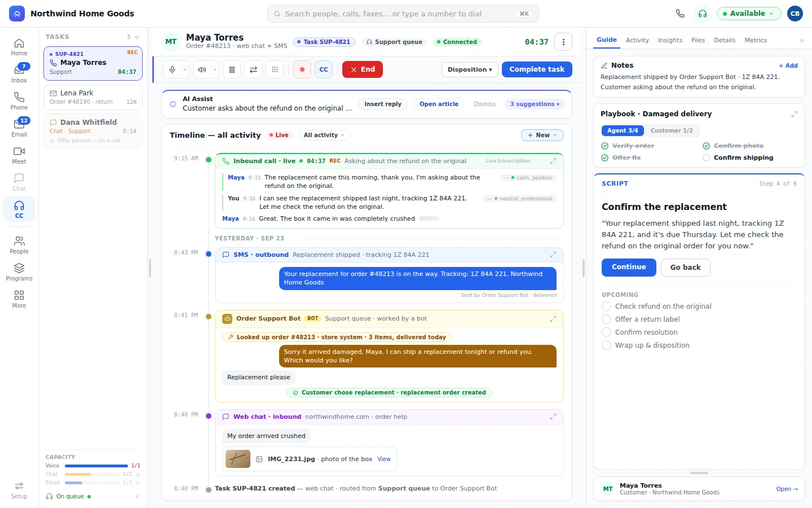
Task: Open the Inbox with 7 unread
Action: tap(19, 75)
